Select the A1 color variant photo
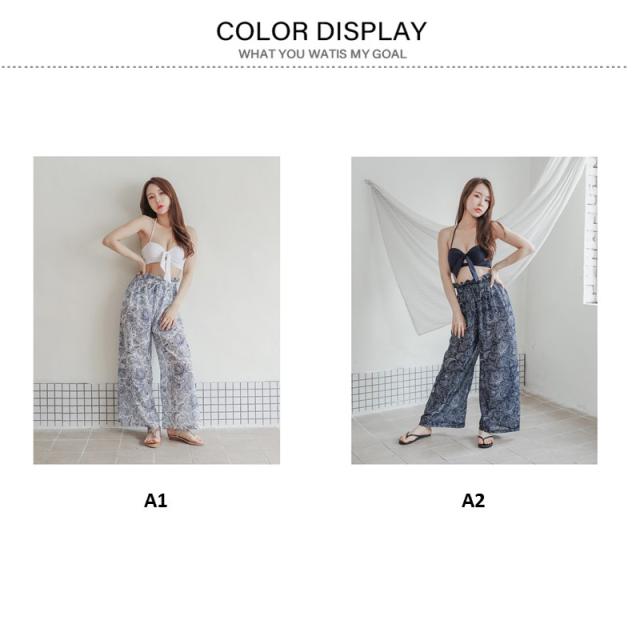Screen dimensions: 640x640 156,310
